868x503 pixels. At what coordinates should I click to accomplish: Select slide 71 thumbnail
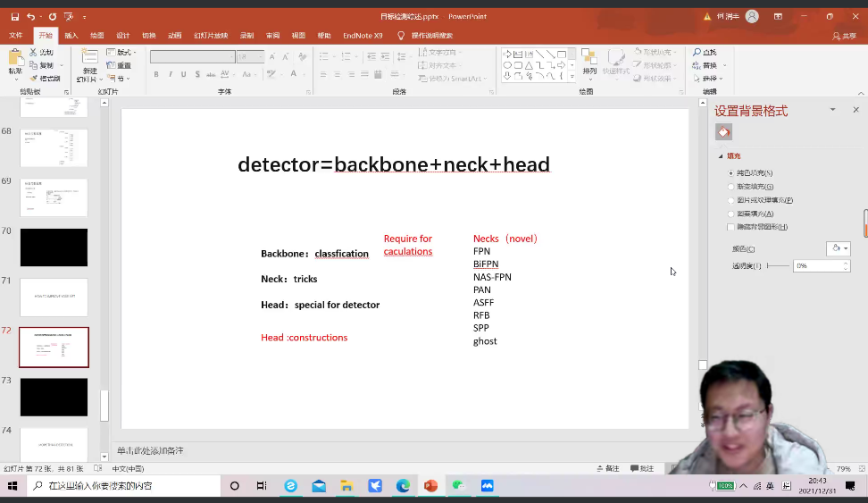(54, 298)
